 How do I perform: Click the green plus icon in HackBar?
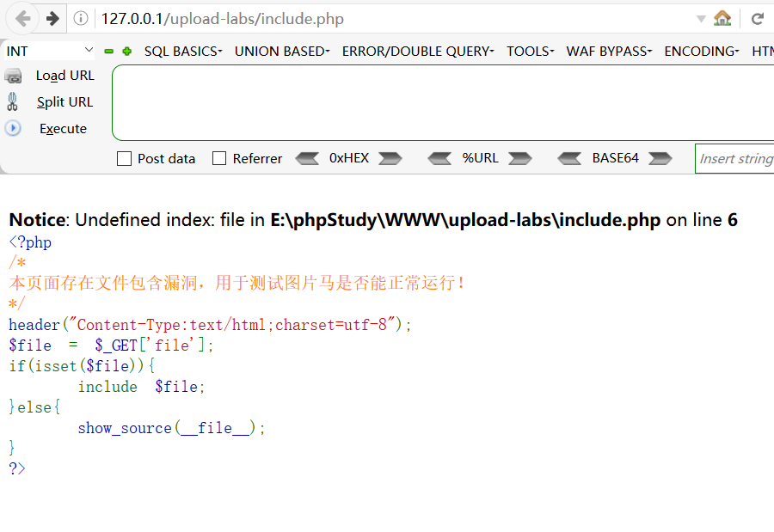[124, 52]
